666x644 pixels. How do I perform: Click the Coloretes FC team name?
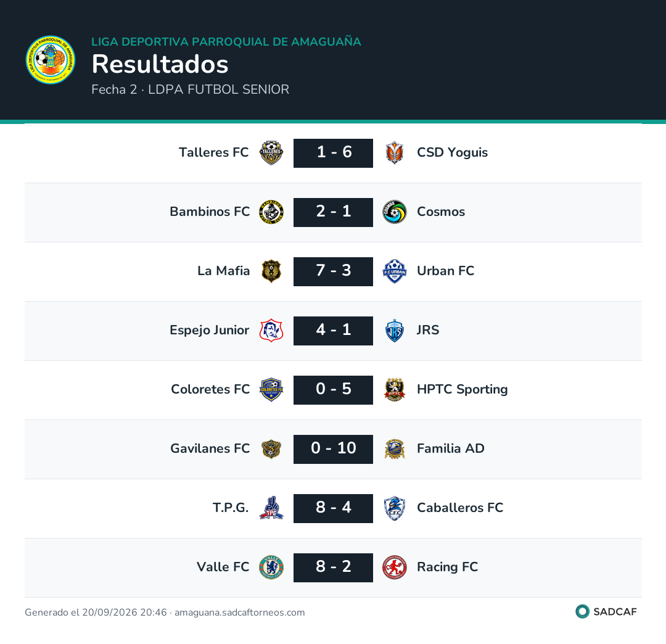pyautogui.click(x=210, y=389)
